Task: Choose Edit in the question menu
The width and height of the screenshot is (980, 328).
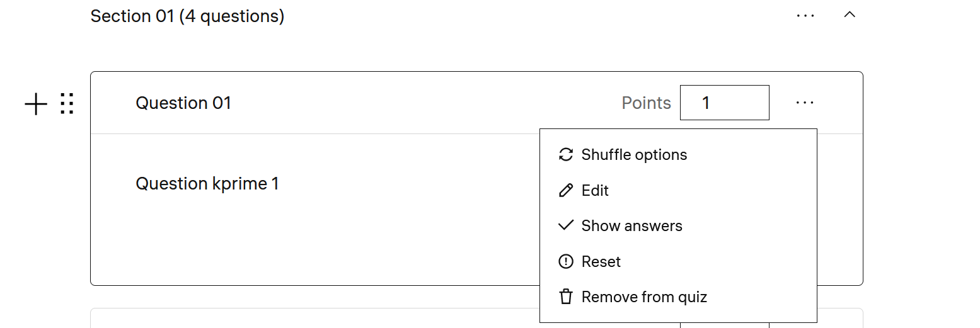Action: click(x=595, y=190)
